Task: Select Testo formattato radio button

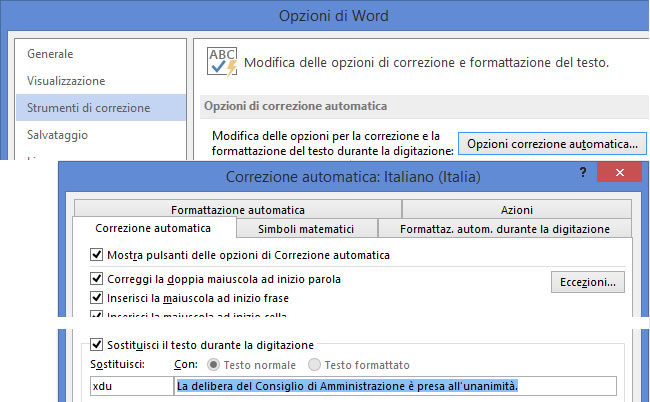Action: (315, 365)
